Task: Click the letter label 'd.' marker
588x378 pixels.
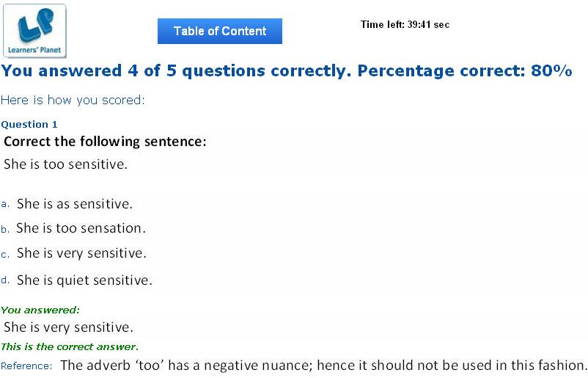Action: point(5,280)
